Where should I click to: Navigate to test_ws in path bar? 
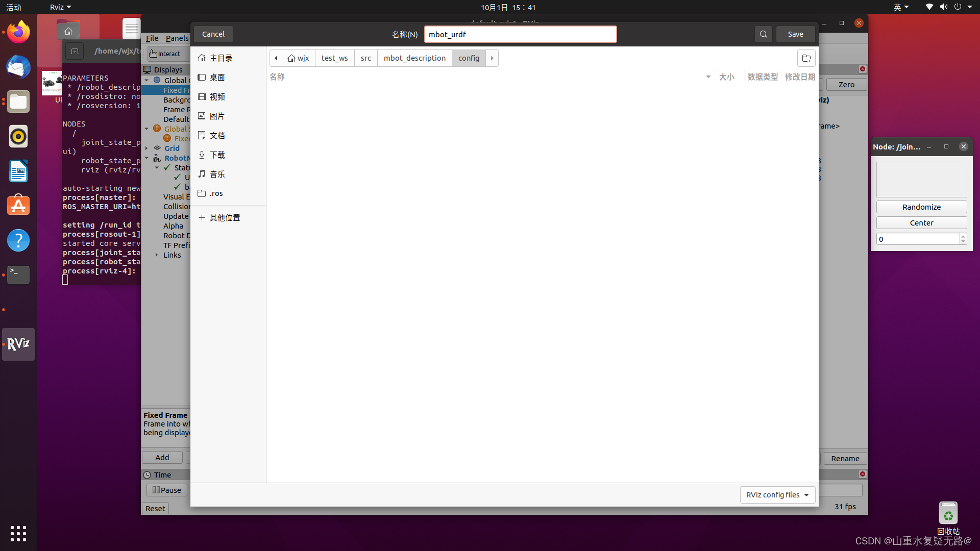point(335,58)
